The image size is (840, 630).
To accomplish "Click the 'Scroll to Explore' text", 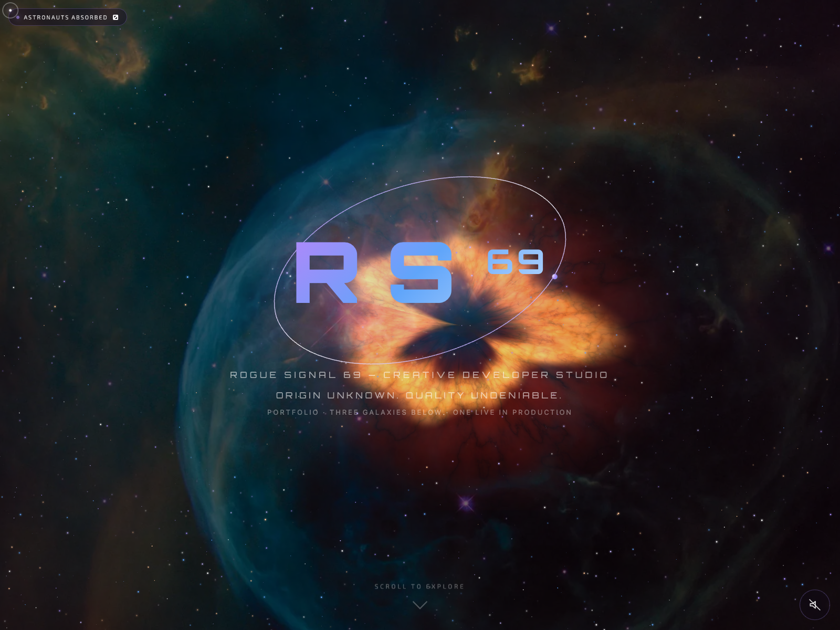I will (419, 586).
